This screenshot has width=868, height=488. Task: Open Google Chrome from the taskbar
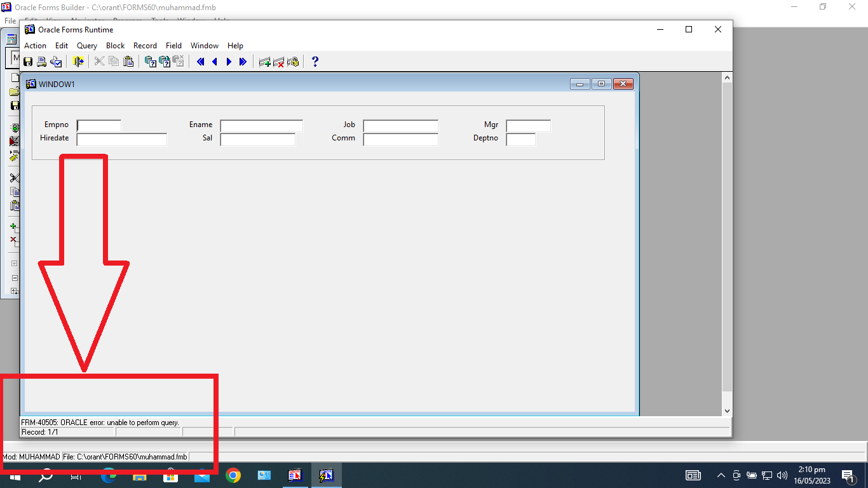[233, 475]
